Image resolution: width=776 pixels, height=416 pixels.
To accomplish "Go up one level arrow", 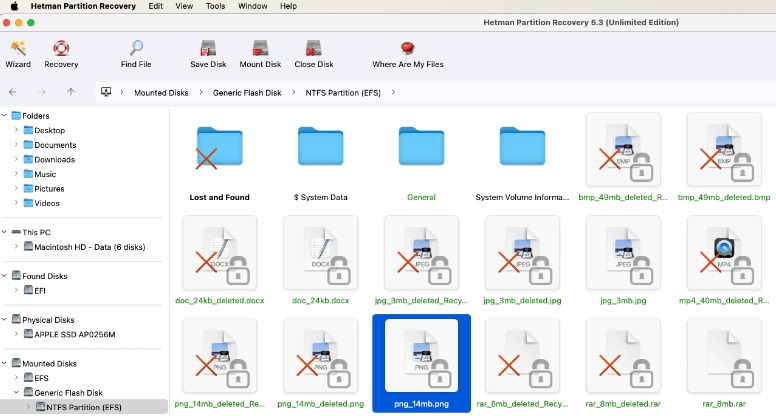I will coord(71,92).
